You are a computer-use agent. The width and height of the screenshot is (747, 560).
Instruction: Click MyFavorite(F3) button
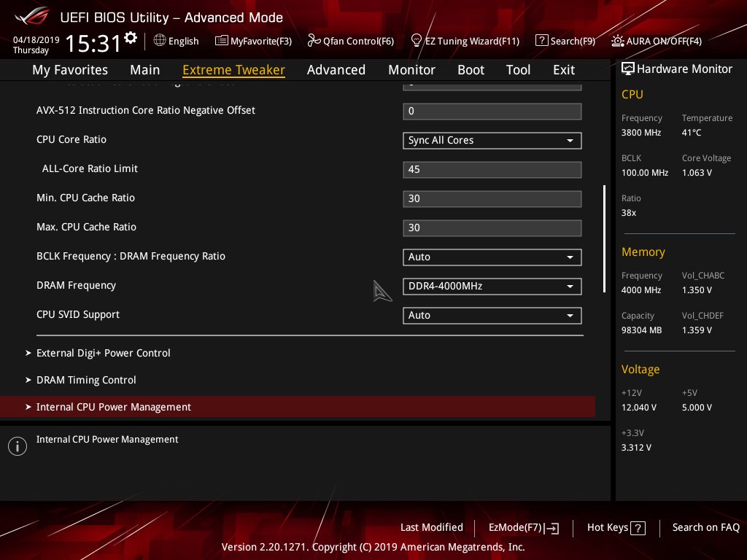[x=253, y=41]
